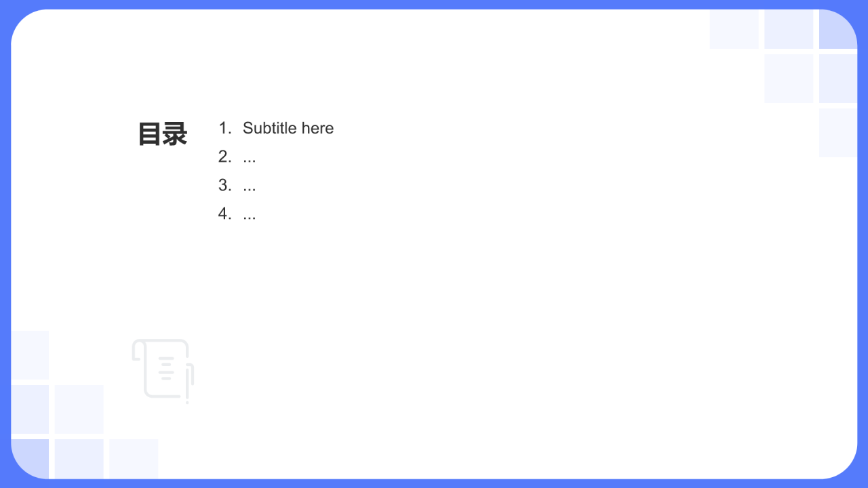
Task: Click the third list item '3. ...'
Action: 237,185
